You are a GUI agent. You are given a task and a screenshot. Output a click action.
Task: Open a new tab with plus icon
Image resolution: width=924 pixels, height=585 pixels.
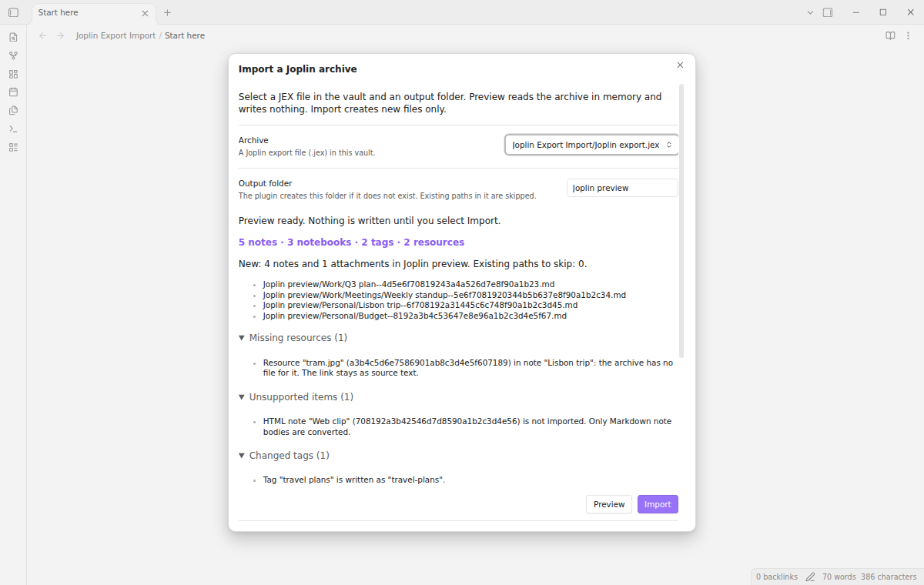pyautogui.click(x=167, y=12)
